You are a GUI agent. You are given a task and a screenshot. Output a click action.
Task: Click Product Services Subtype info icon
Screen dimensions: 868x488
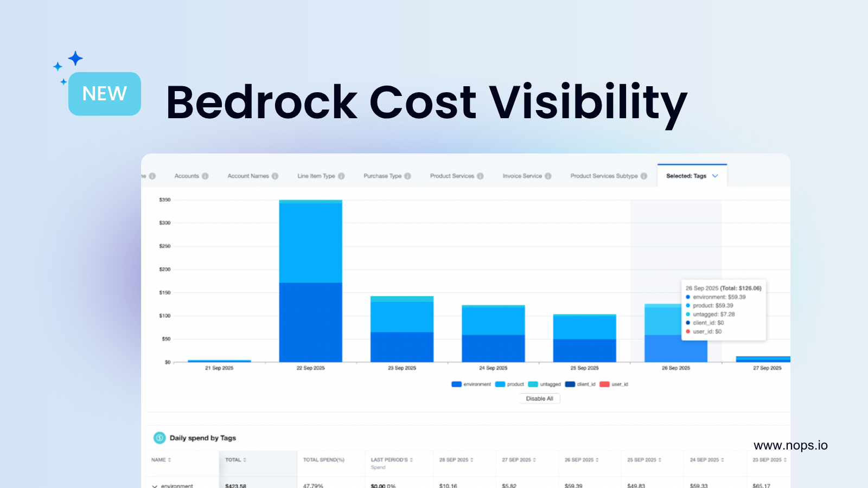click(x=644, y=176)
